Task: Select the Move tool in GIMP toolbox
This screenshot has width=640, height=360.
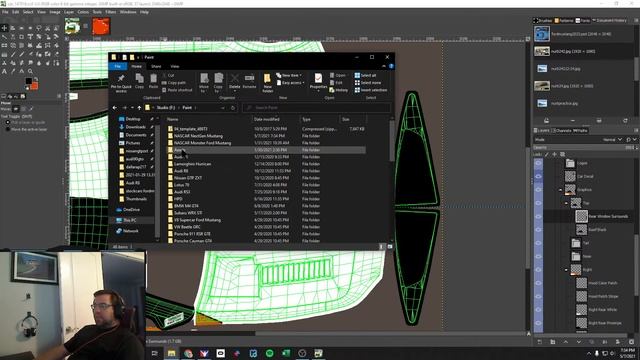Action: tap(4, 28)
